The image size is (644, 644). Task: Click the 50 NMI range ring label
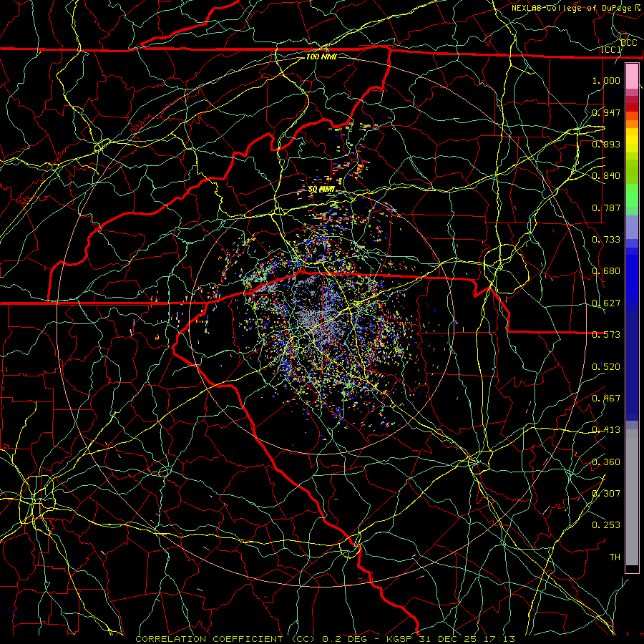pyautogui.click(x=321, y=190)
